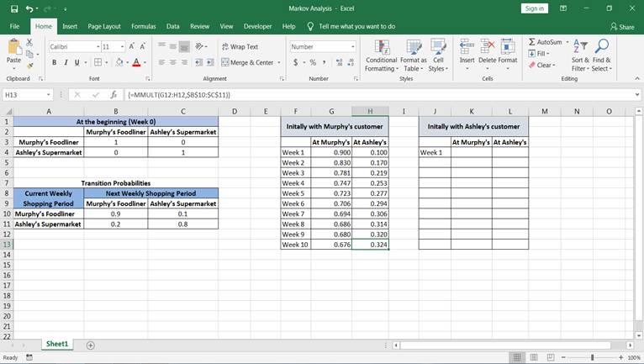Toggle Center horizontal alignment
The width and height of the screenshot is (644, 364).
coord(173,62)
